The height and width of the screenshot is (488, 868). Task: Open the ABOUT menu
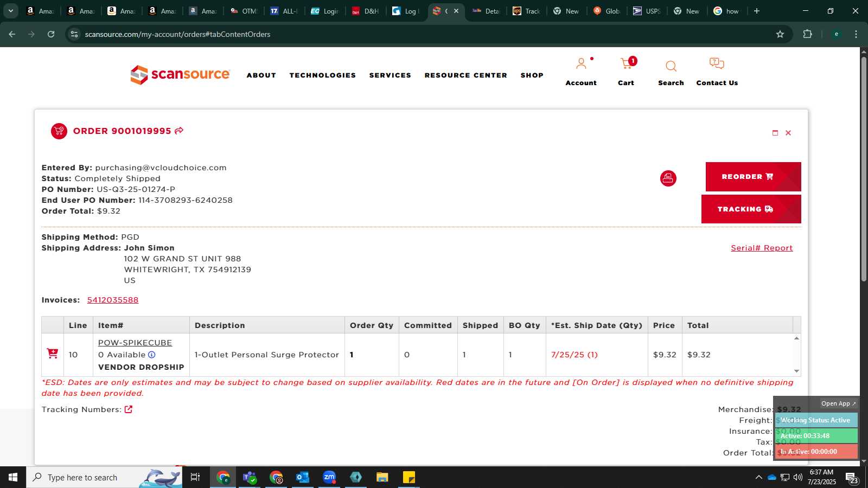261,75
